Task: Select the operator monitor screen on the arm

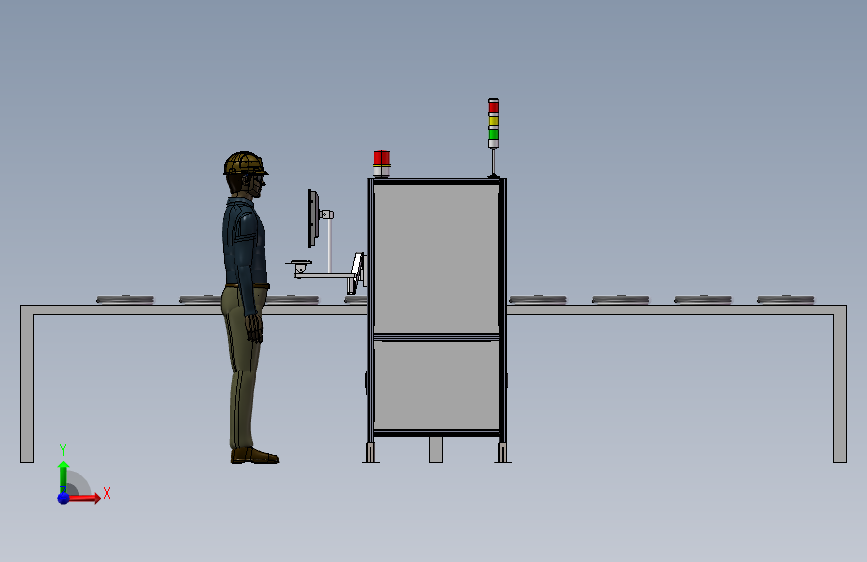Action: [x=313, y=218]
